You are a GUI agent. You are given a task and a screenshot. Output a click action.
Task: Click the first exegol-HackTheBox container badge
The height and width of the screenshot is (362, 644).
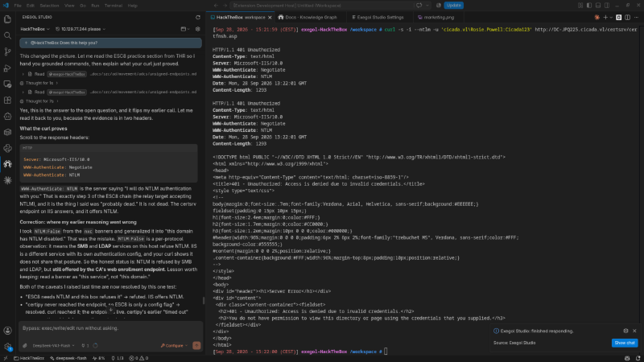[x=67, y=74]
